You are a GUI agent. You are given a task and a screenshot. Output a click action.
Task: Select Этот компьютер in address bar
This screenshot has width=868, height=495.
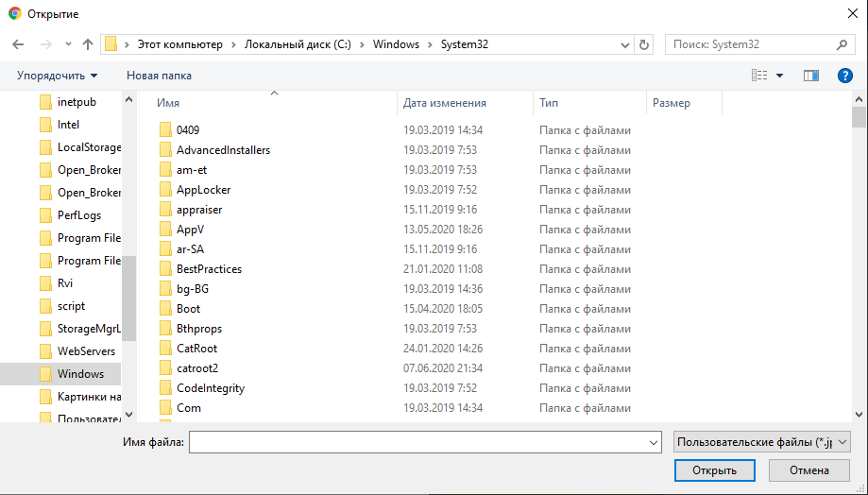(179, 44)
